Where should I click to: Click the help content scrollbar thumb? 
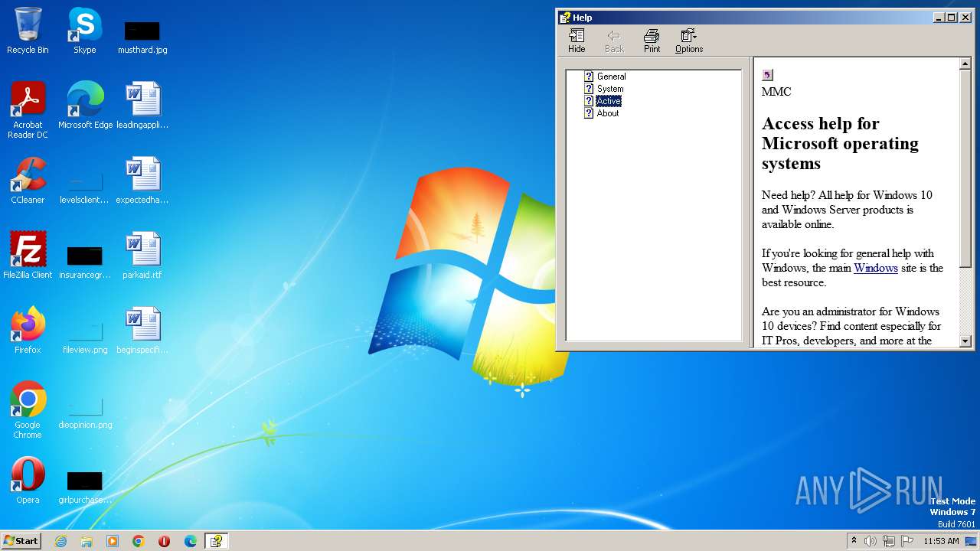point(965,169)
